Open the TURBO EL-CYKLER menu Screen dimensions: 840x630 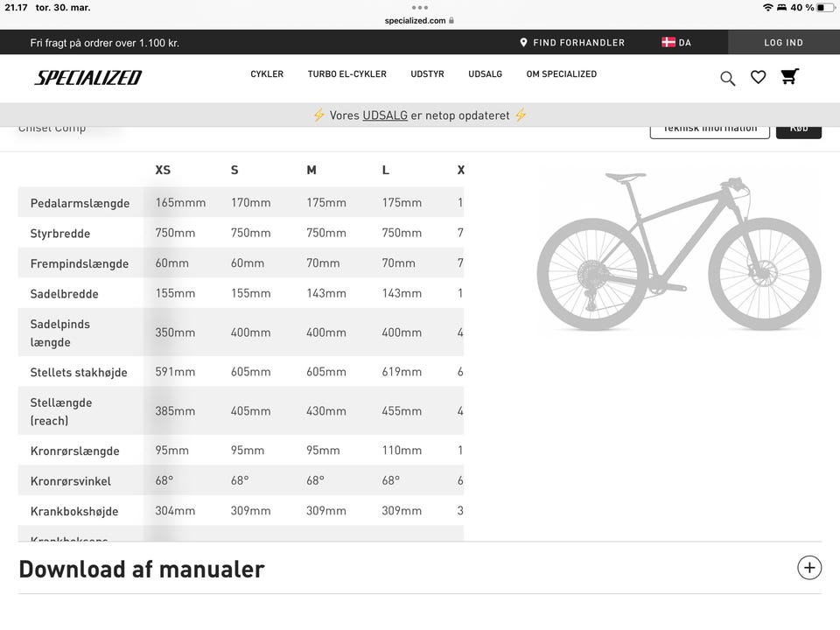tap(346, 73)
